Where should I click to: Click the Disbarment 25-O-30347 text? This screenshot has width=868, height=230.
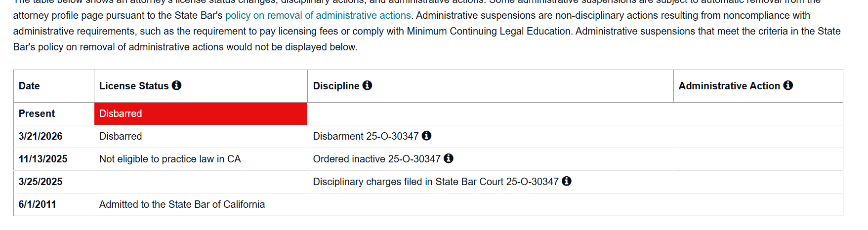coord(366,136)
